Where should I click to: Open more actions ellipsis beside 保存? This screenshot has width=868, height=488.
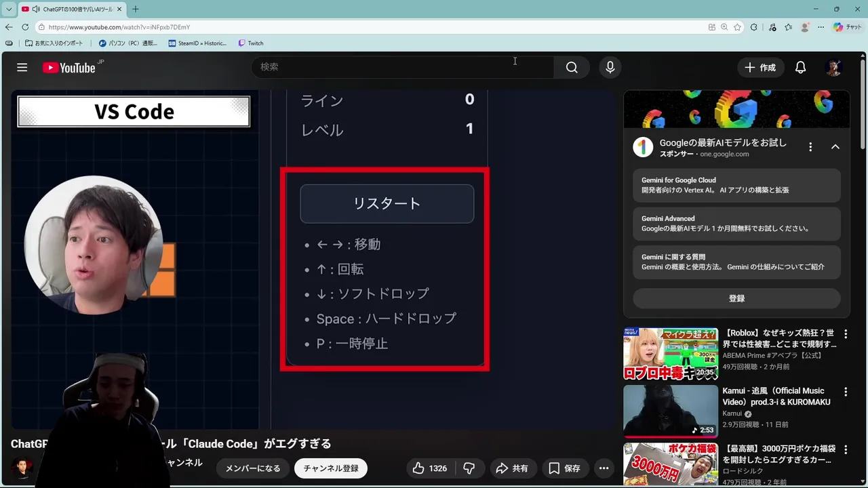[x=604, y=468]
